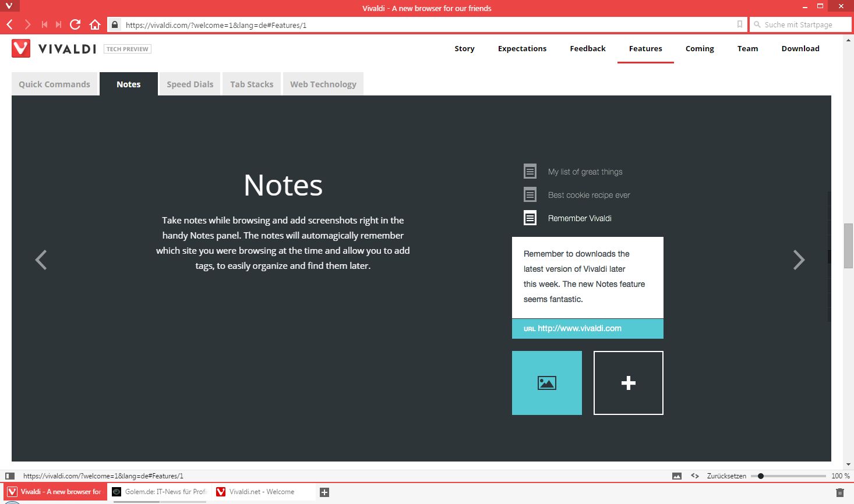Toggle the side panel from status bar
This screenshot has height=504, width=854.
10,475
